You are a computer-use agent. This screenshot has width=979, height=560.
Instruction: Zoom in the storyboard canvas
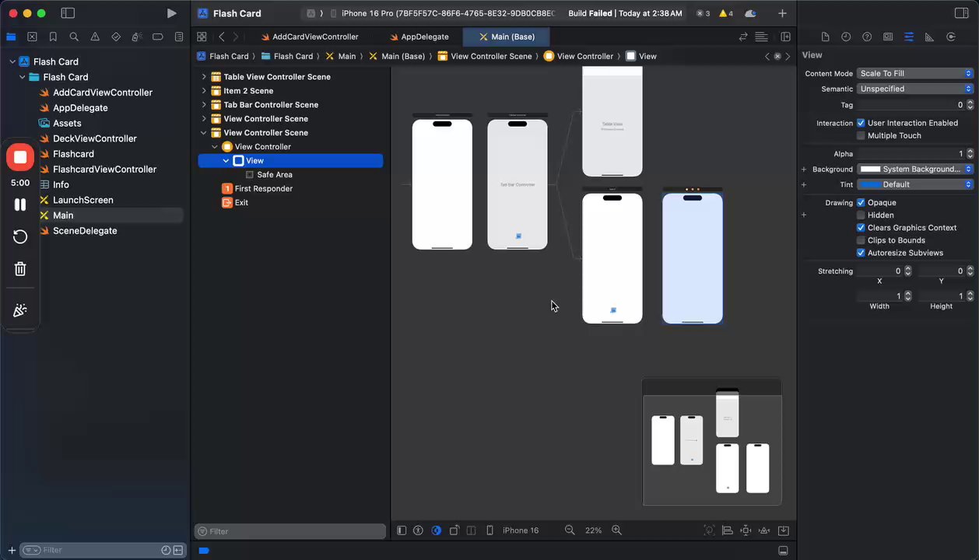point(616,530)
